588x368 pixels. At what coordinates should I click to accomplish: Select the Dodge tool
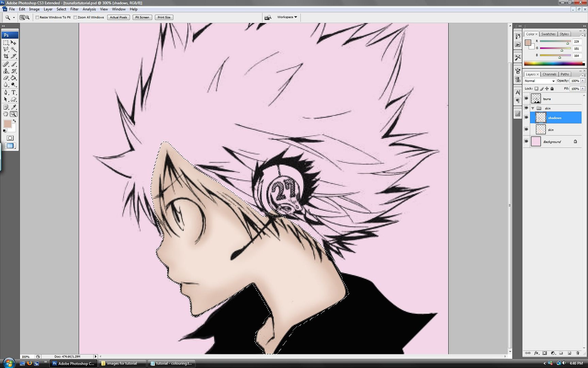pos(14,85)
